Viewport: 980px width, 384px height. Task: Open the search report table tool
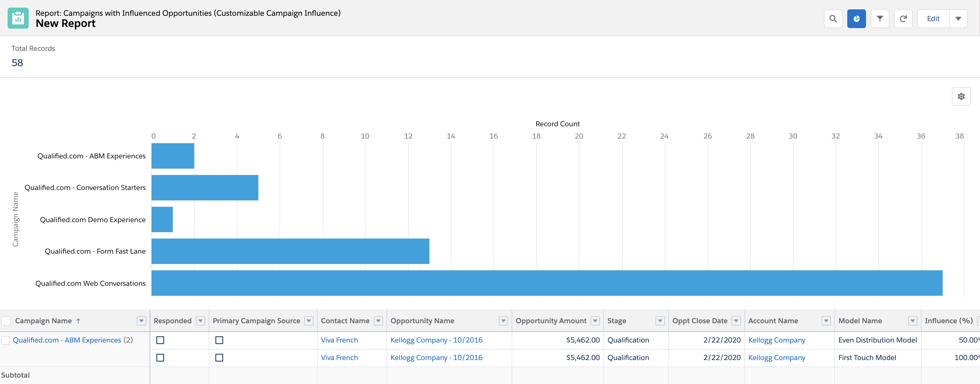[x=833, y=19]
